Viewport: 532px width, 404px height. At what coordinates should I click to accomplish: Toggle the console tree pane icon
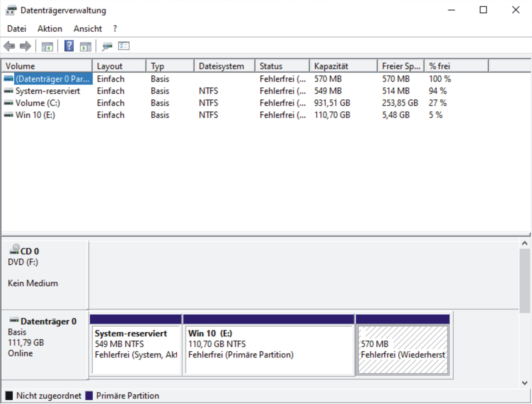coord(47,46)
